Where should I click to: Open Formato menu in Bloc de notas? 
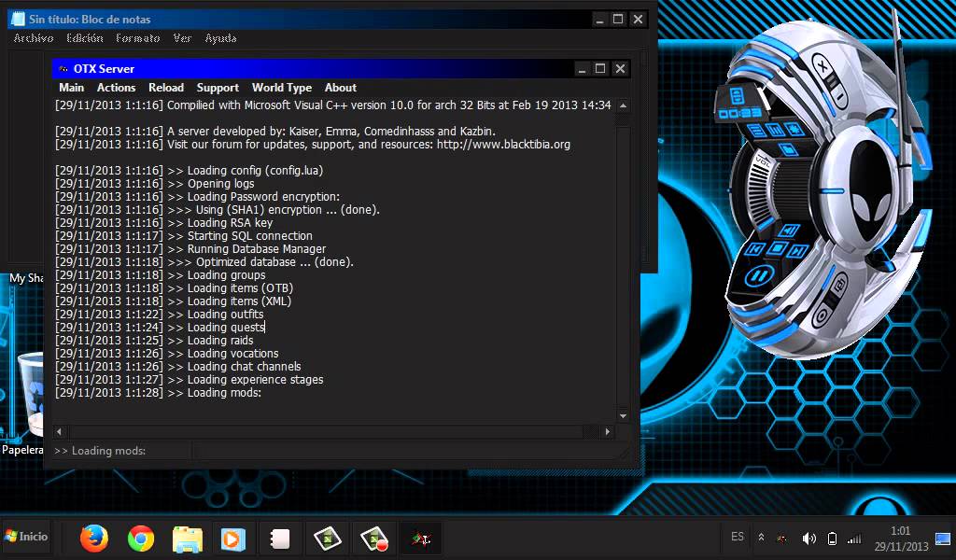pos(138,37)
